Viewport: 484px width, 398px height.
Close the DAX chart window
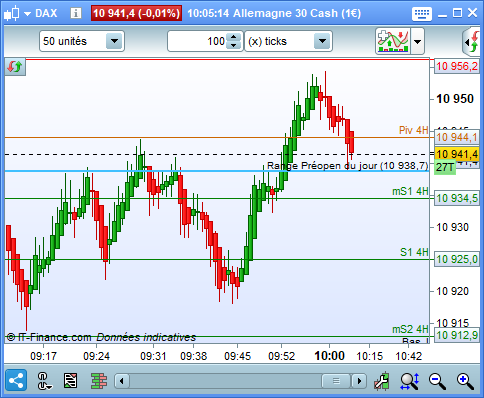click(472, 13)
